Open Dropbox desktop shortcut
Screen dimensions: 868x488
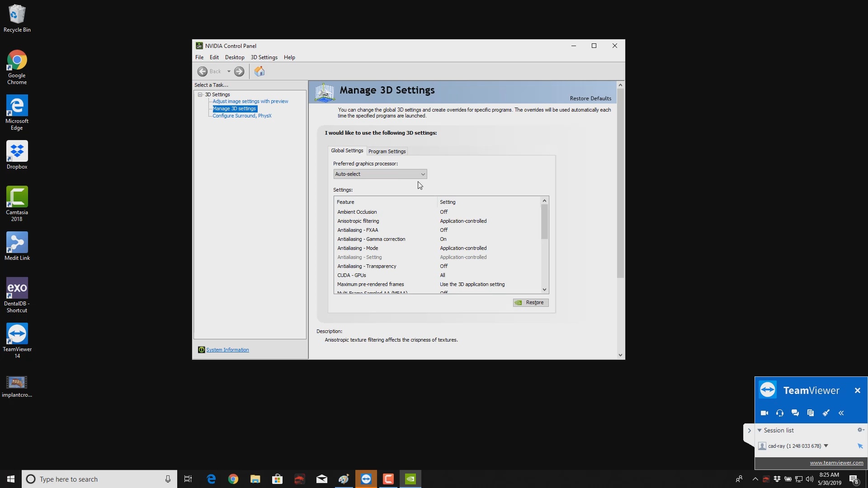pos(17,155)
